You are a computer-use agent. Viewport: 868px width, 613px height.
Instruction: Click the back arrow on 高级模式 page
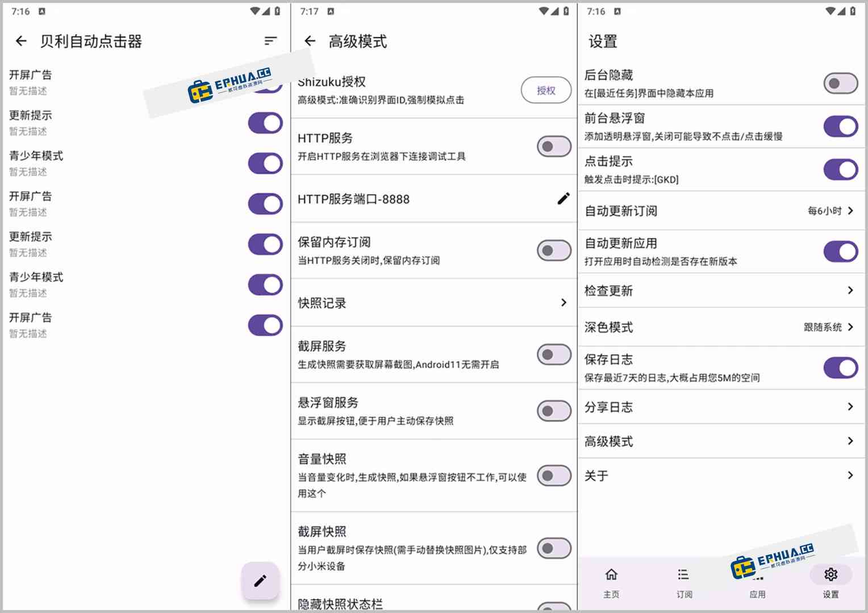coord(310,41)
